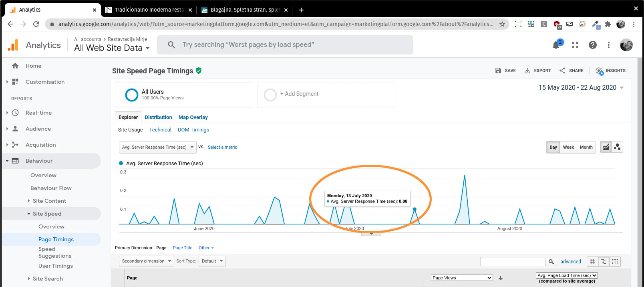The height and width of the screenshot is (287, 644).
Task: Click the SHARE report button
Action: [571, 71]
